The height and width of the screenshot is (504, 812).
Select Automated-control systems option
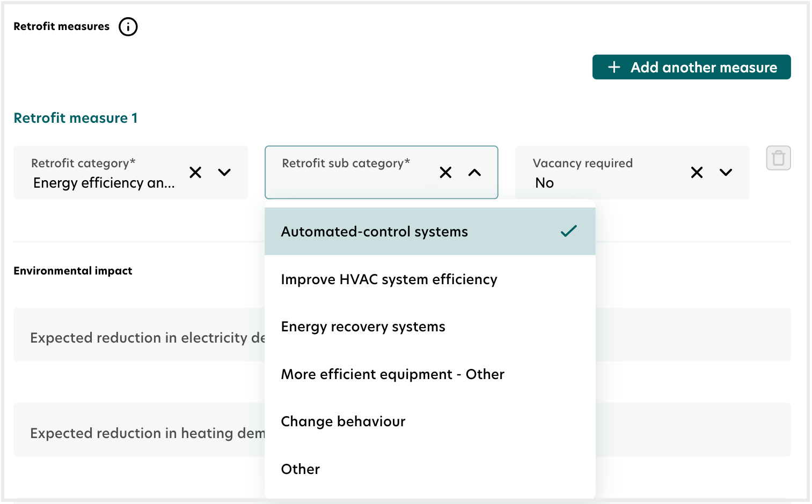point(430,232)
